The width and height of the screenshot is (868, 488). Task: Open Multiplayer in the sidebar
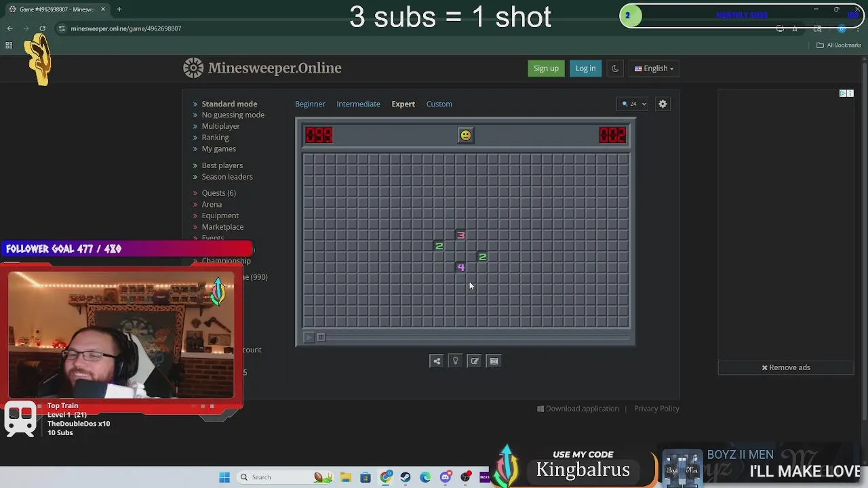point(220,126)
